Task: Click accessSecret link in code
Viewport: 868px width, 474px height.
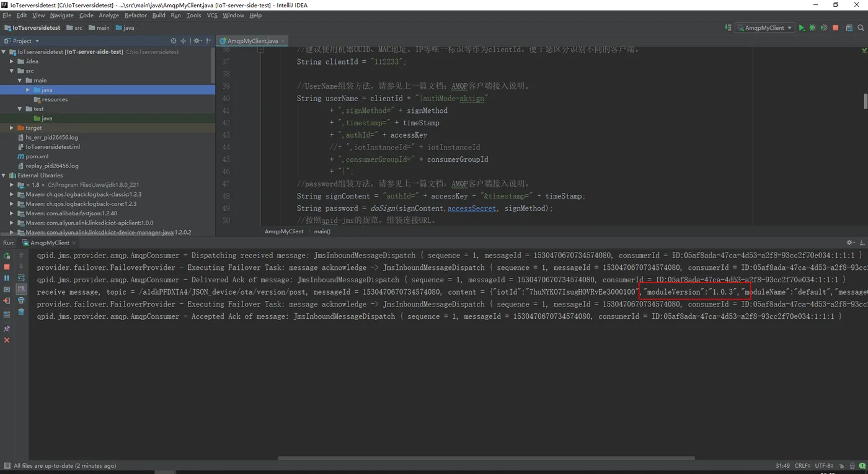Action: click(472, 208)
